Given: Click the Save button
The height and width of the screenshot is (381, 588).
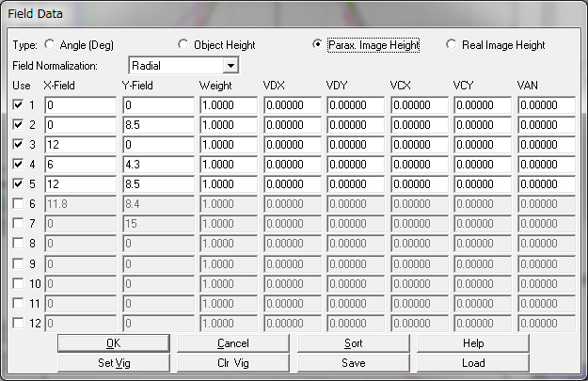Looking at the screenshot, I should click(x=353, y=363).
